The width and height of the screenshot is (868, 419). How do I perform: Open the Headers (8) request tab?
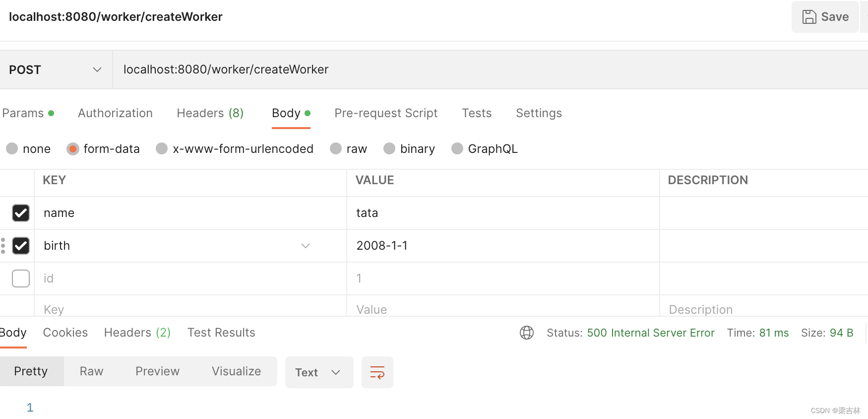(x=210, y=113)
